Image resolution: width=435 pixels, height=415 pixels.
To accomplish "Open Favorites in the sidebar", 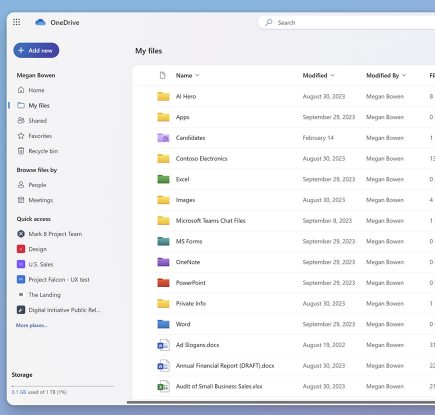I will (40, 136).
